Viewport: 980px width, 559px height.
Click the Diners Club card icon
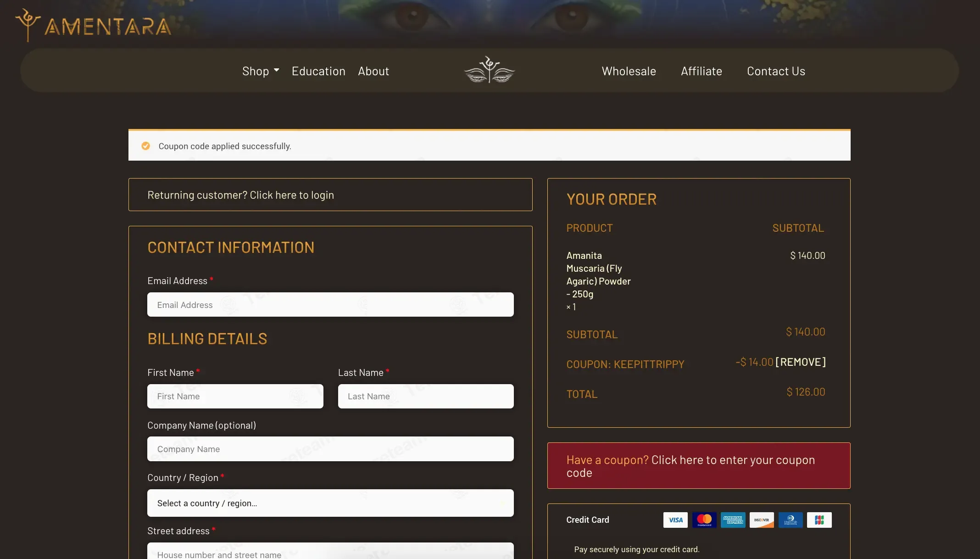pos(791,520)
